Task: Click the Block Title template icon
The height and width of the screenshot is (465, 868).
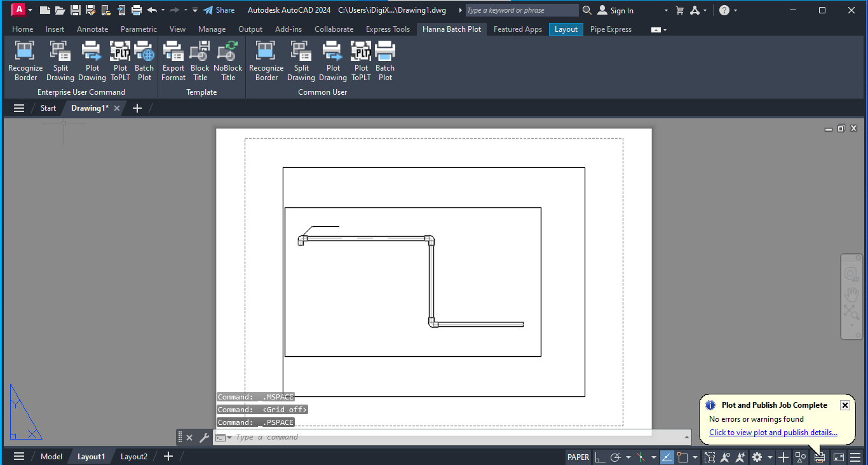Action: [x=200, y=61]
